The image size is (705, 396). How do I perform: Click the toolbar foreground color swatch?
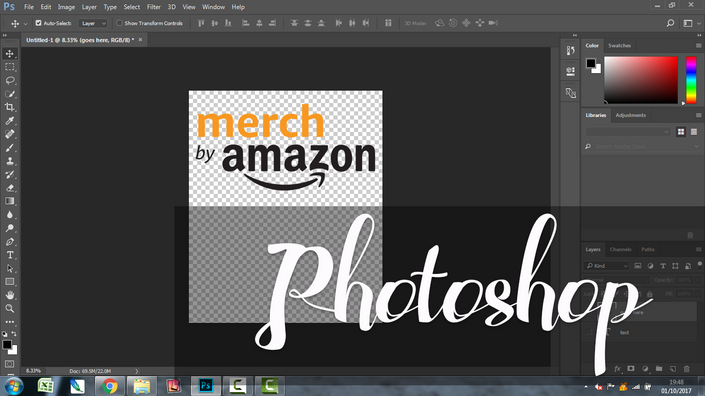(x=7, y=344)
